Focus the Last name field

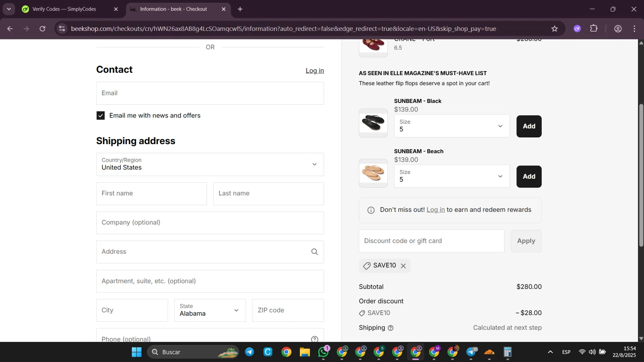pos(268,193)
